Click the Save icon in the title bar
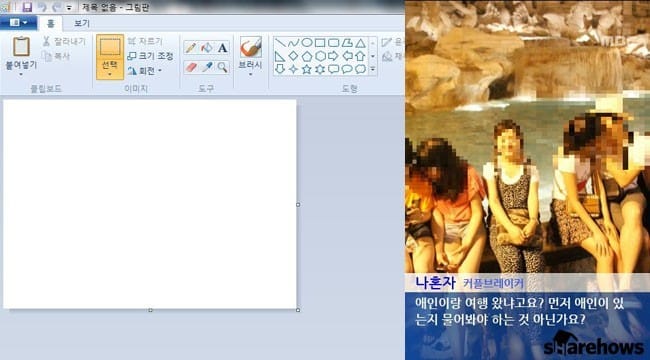 click(x=27, y=7)
